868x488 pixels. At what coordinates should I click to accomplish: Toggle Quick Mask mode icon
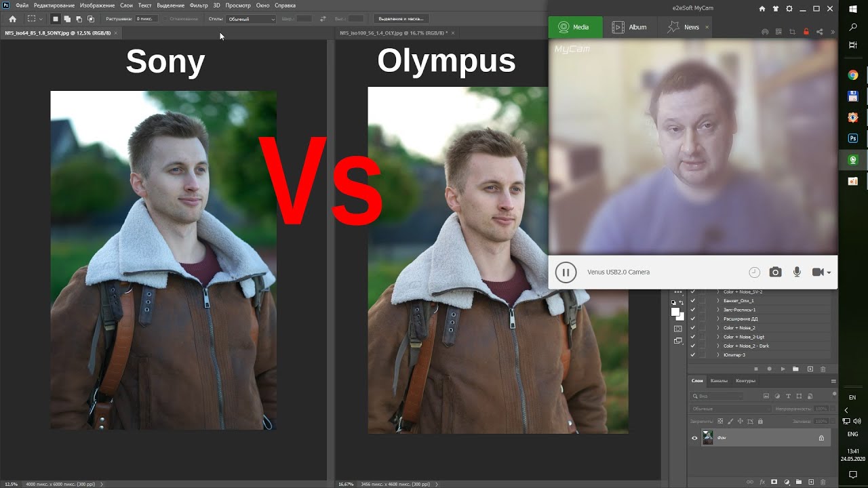(x=677, y=328)
